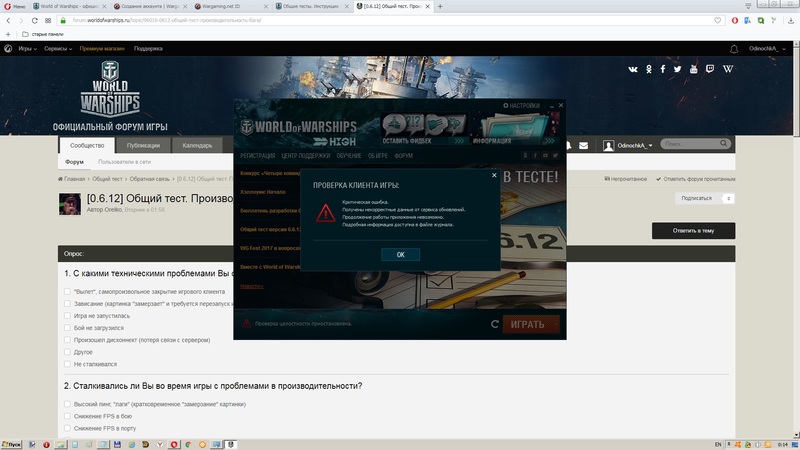The height and width of the screenshot is (450, 800).
Task: Bookmark page with the heart icon
Action: 717,20
